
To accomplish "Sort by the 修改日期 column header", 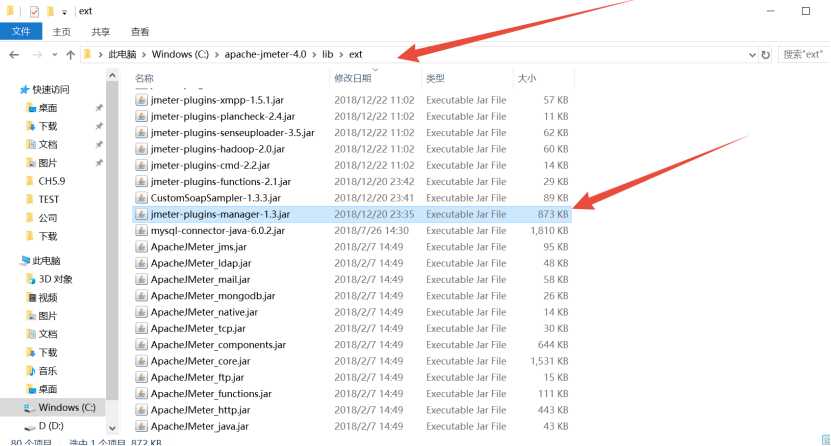I will point(352,78).
